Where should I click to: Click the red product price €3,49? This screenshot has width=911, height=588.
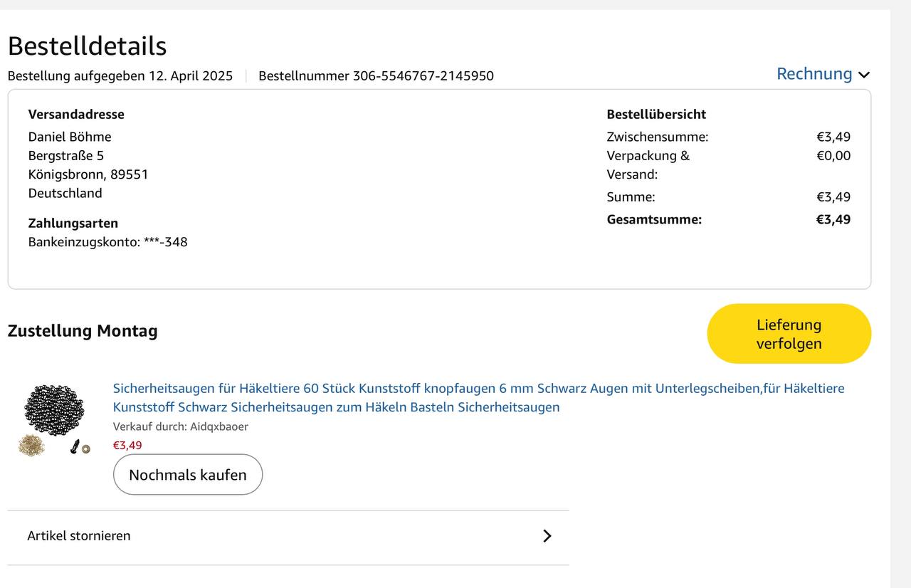[x=127, y=446]
